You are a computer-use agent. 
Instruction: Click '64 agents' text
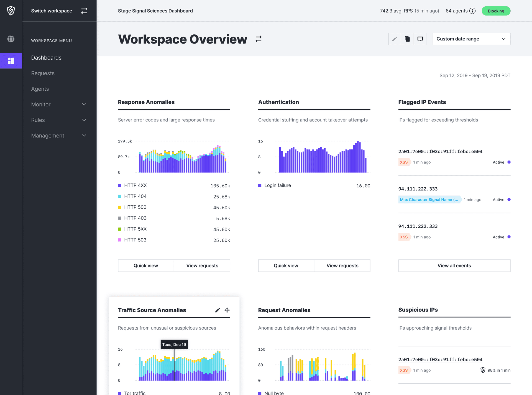(x=457, y=11)
